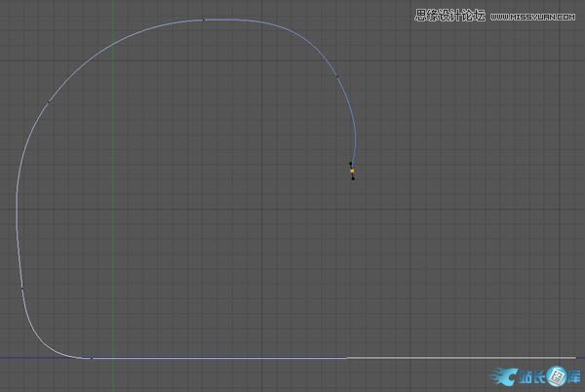
Task: Click where green axis crosses the baseline
Action: click(113, 358)
